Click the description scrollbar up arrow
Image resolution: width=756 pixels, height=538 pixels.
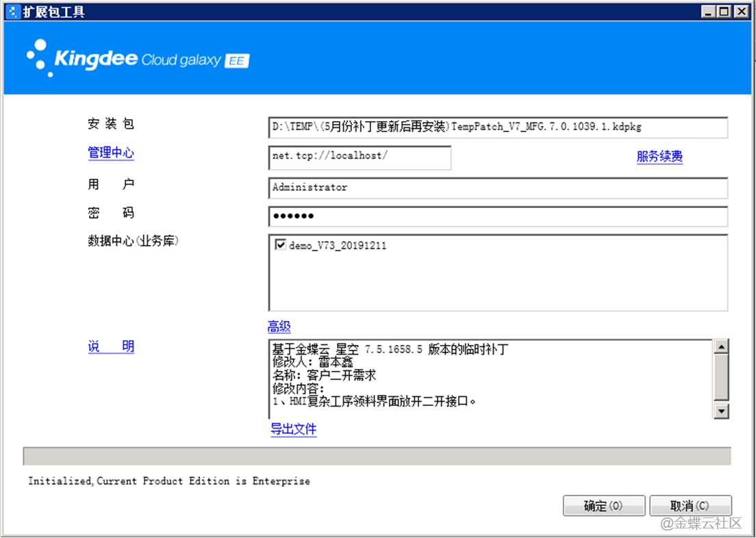coord(721,346)
